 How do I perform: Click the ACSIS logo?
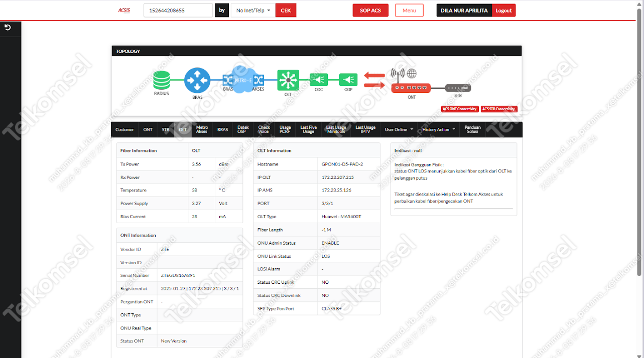124,10
